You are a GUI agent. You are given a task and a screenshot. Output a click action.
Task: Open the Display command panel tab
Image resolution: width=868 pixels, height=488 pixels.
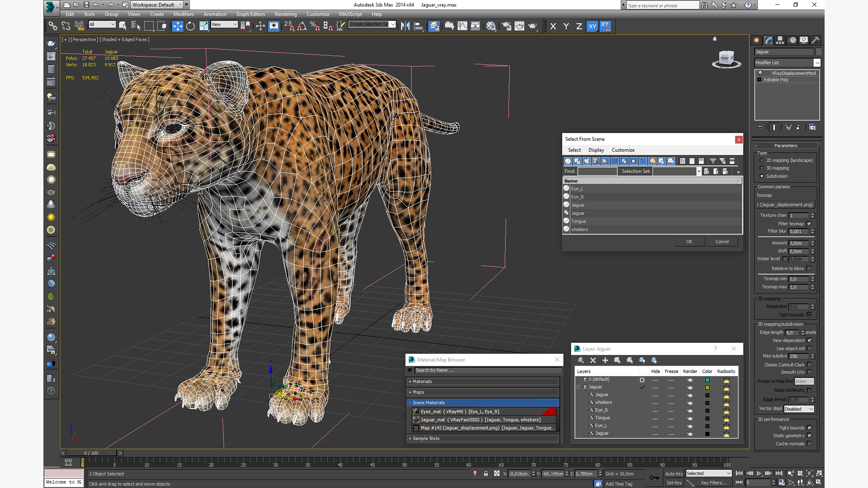[x=804, y=40]
